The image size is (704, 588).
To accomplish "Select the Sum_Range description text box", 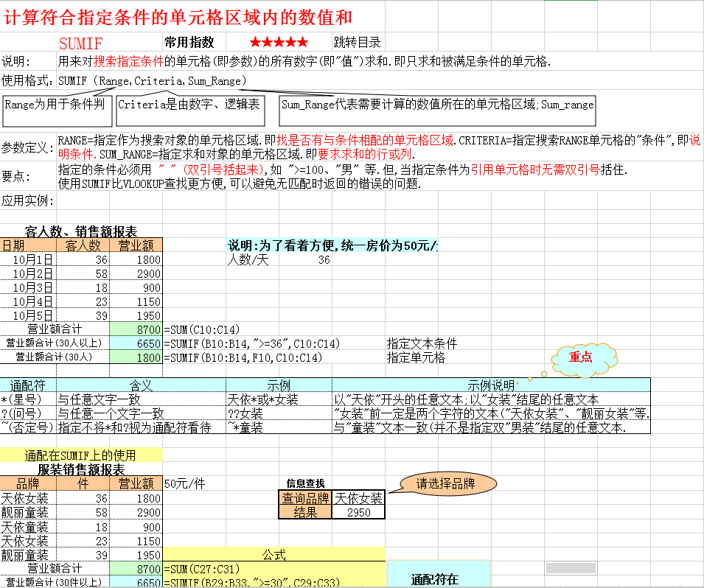I will coord(437,111).
